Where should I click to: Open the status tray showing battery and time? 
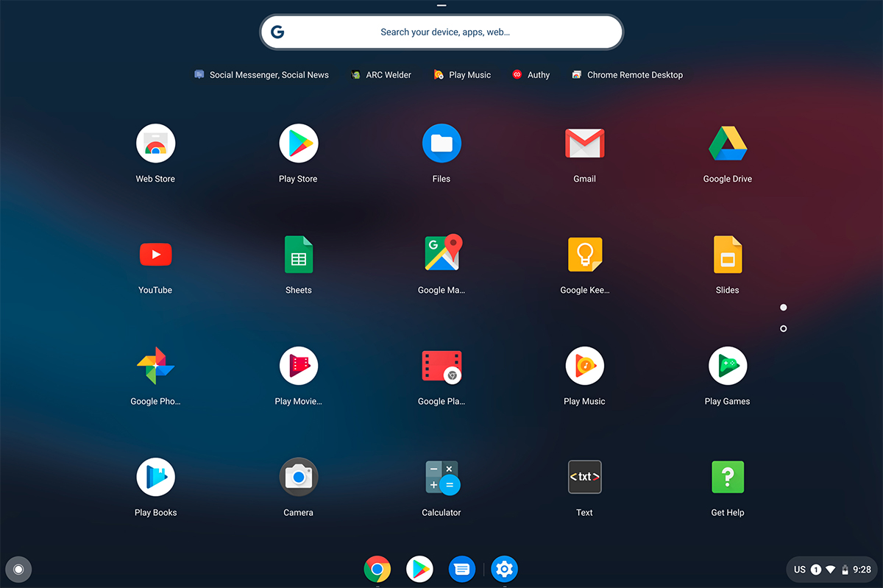click(x=831, y=570)
